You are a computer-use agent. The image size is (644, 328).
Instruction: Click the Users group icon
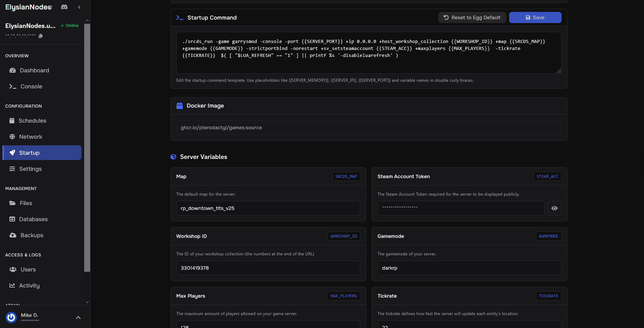pyautogui.click(x=13, y=269)
